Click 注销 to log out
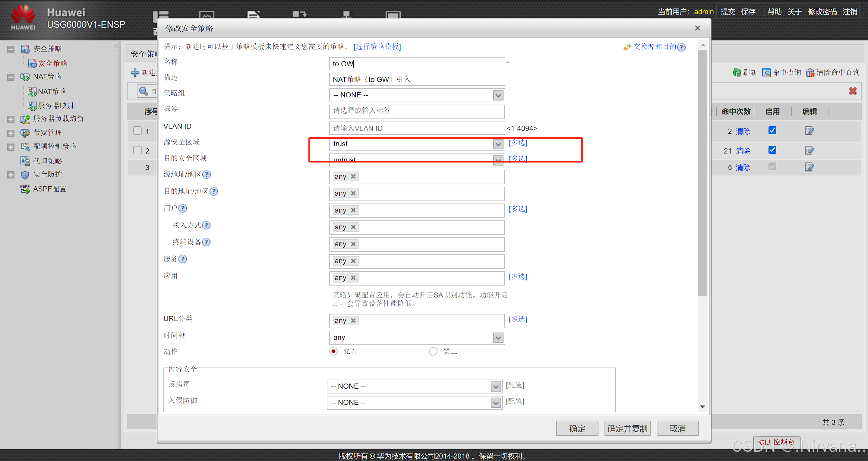The height and width of the screenshot is (461, 868). (850, 12)
